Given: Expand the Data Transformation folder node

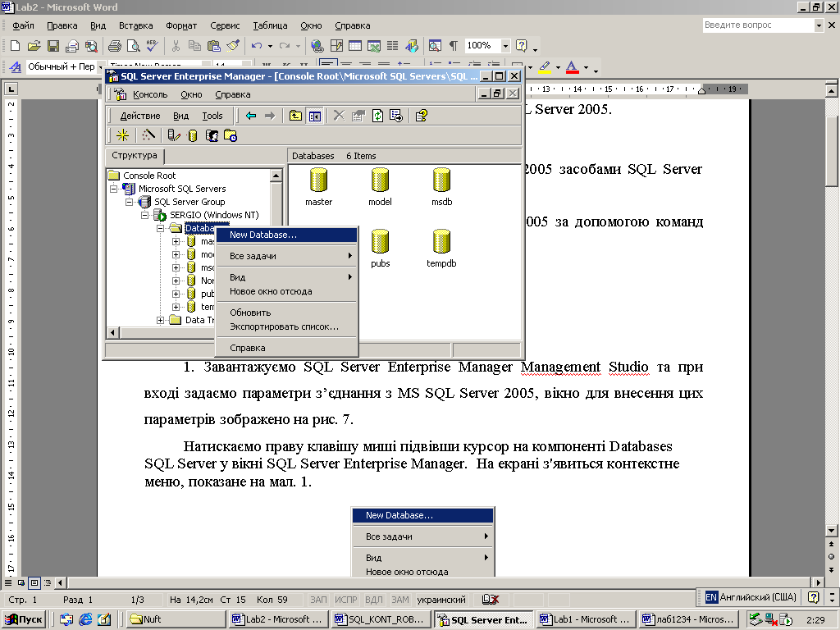Looking at the screenshot, I should pyautogui.click(x=160, y=321).
